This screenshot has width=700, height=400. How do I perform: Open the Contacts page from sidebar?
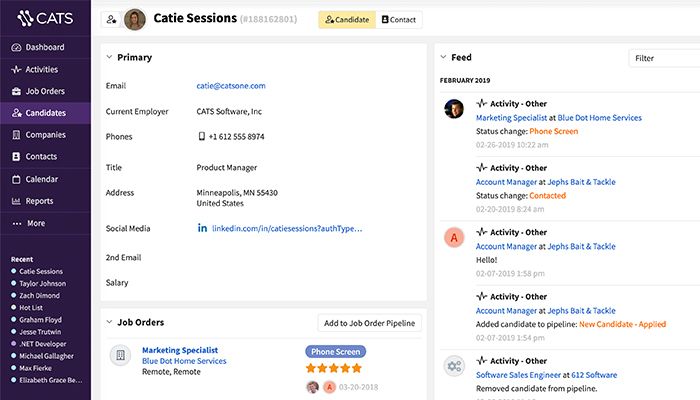tap(41, 157)
